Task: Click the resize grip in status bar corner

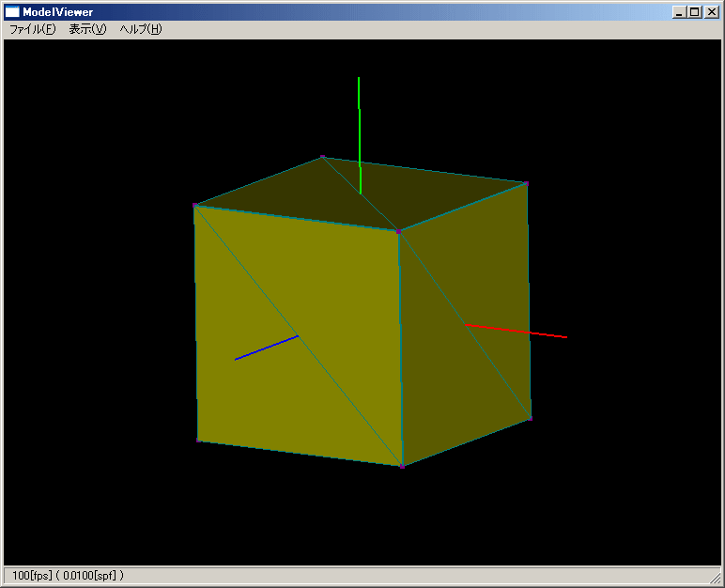Action: (x=716, y=578)
